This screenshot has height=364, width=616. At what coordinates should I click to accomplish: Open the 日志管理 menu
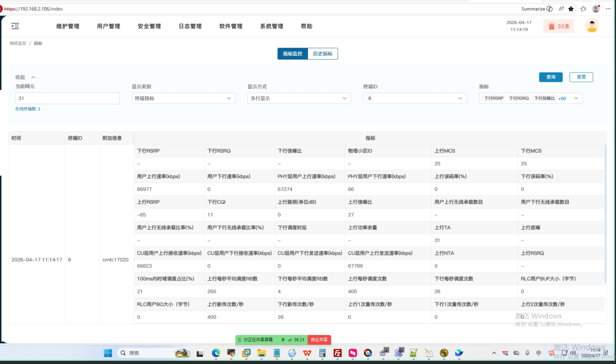click(190, 26)
